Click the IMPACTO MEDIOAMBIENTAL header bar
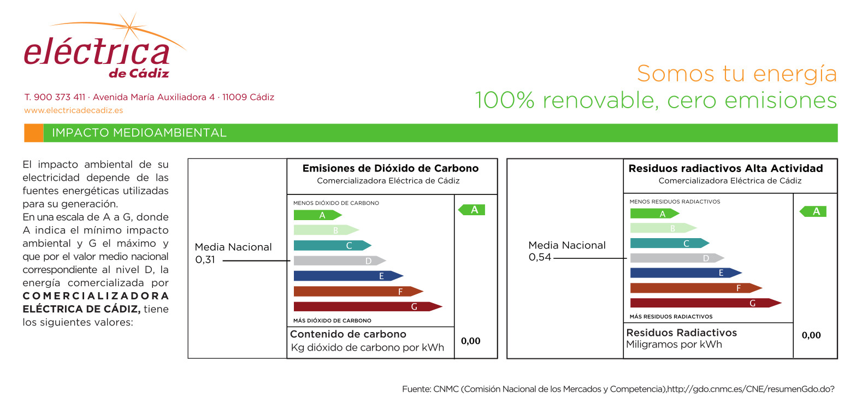Viewport: 868px width, 414px height. click(x=430, y=133)
